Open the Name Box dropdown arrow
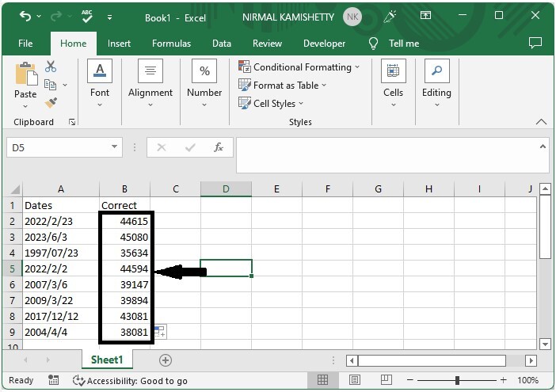The width and height of the screenshot is (556, 392). click(115, 147)
